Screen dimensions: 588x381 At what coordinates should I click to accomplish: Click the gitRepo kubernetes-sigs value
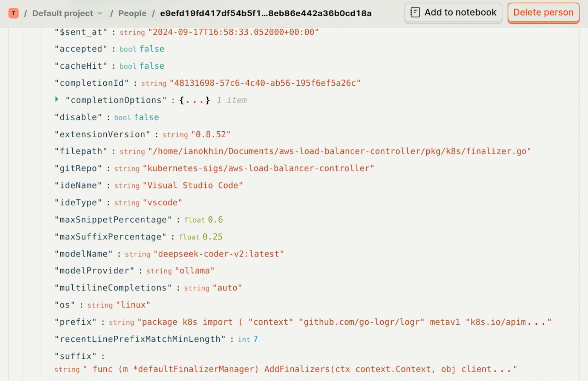click(x=258, y=169)
